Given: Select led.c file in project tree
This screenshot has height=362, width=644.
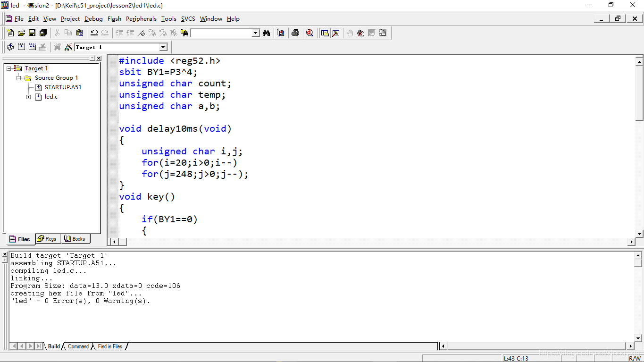Looking at the screenshot, I should pyautogui.click(x=51, y=97).
